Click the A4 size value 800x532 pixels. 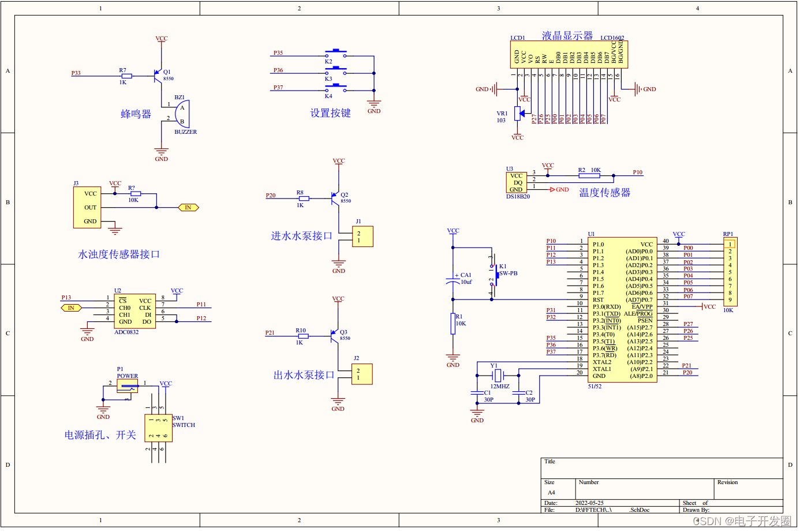pyautogui.click(x=551, y=492)
